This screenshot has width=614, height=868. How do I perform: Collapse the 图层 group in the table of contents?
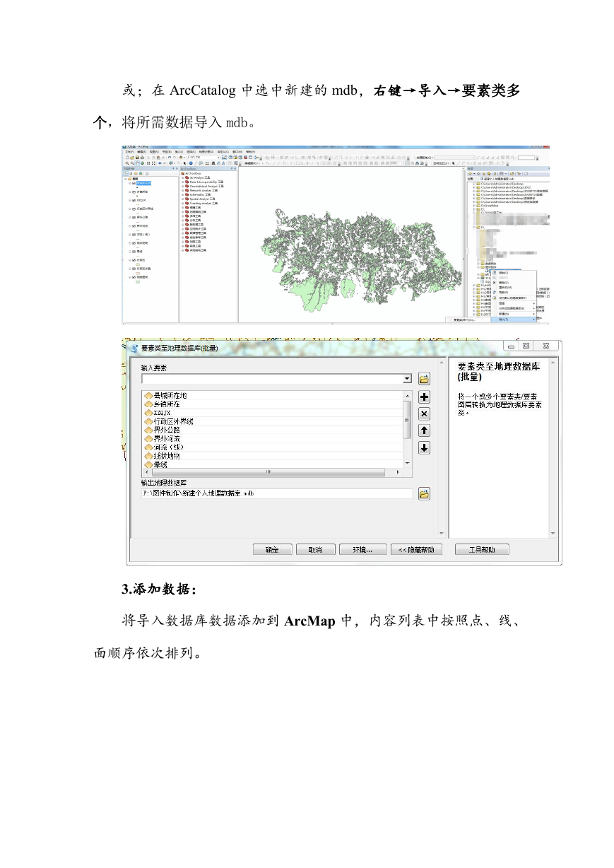pos(126,179)
